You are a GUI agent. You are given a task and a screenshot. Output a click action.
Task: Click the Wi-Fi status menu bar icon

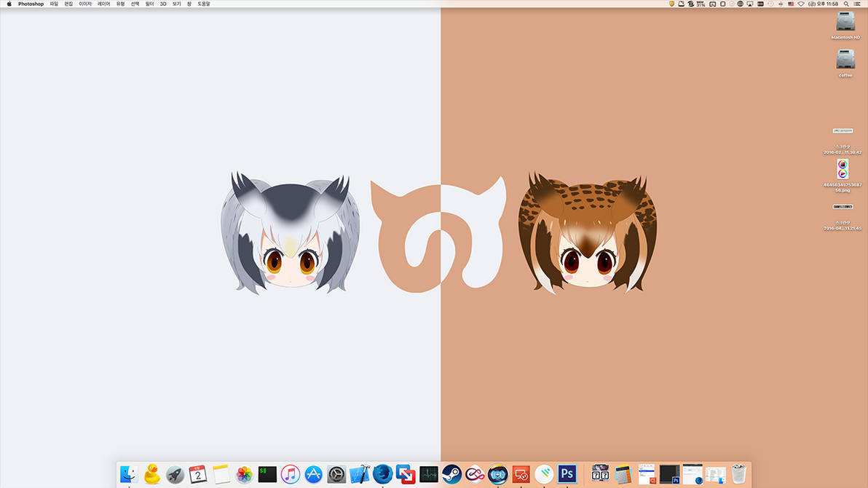800,4
